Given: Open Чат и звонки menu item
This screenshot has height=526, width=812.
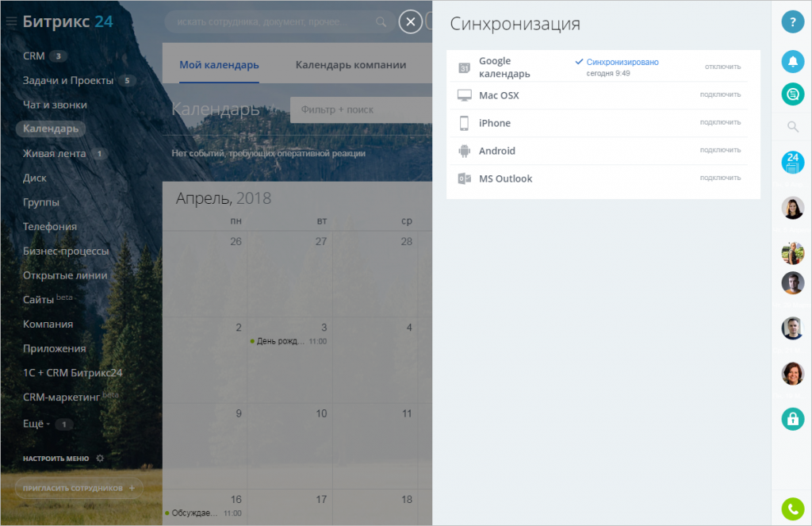Looking at the screenshot, I should (55, 105).
